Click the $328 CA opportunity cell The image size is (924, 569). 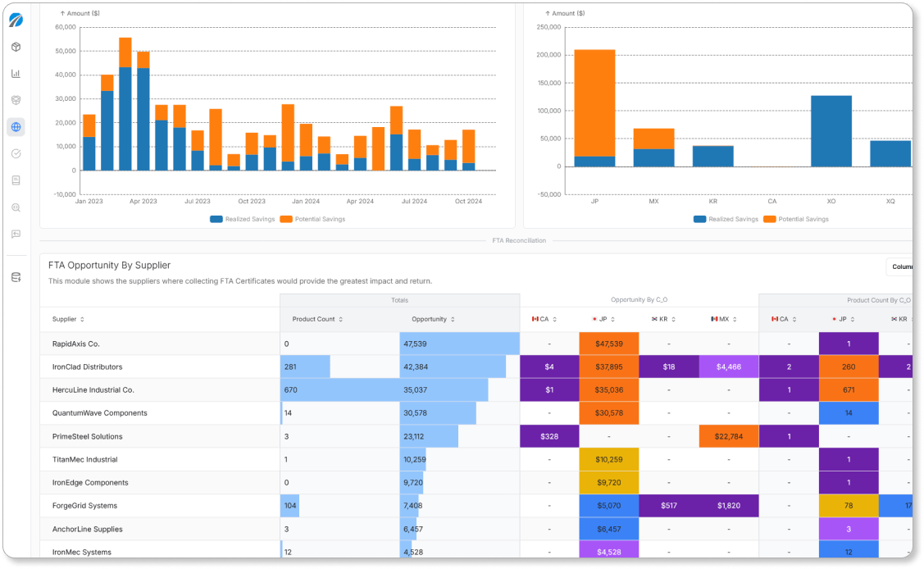(549, 436)
